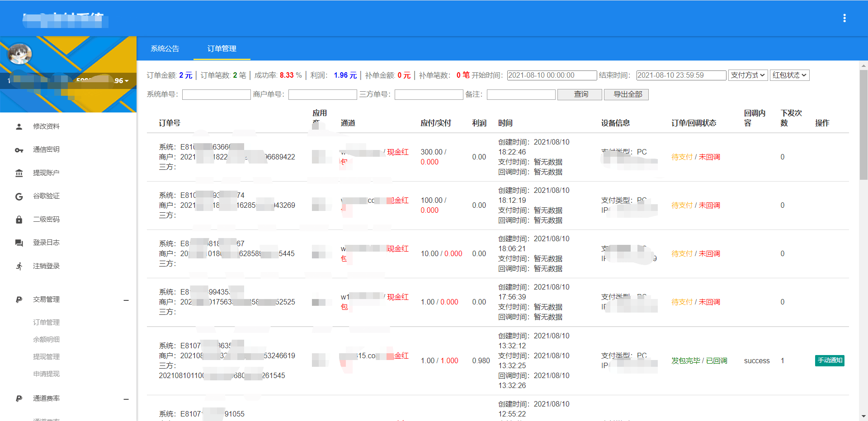Click the running figure logout icon
Viewport: 868px width, 421px height.
point(19,266)
